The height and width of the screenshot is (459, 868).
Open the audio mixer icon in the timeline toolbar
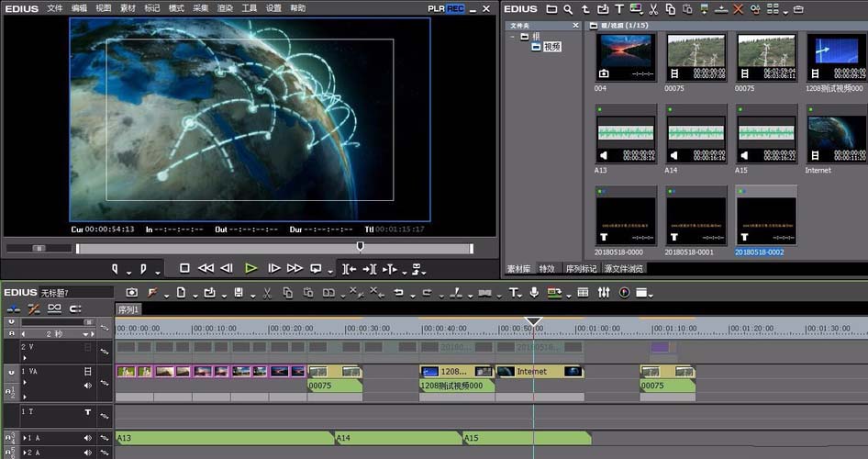point(604,293)
